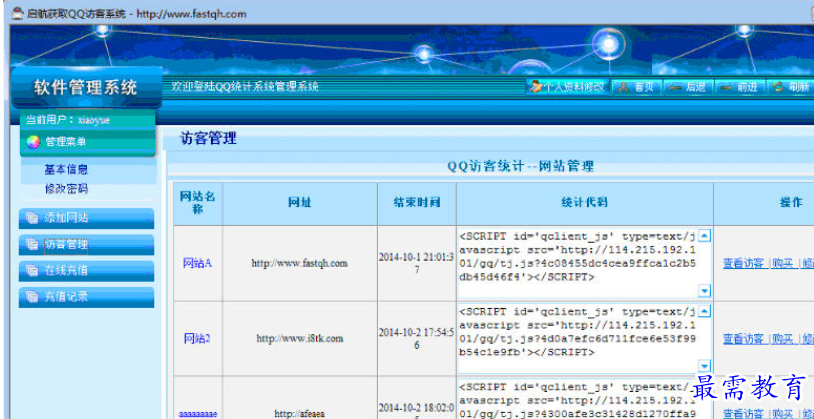814x419 pixels.
Task: Click end time 2014-10-2 17:54:56
Action: coord(417,339)
